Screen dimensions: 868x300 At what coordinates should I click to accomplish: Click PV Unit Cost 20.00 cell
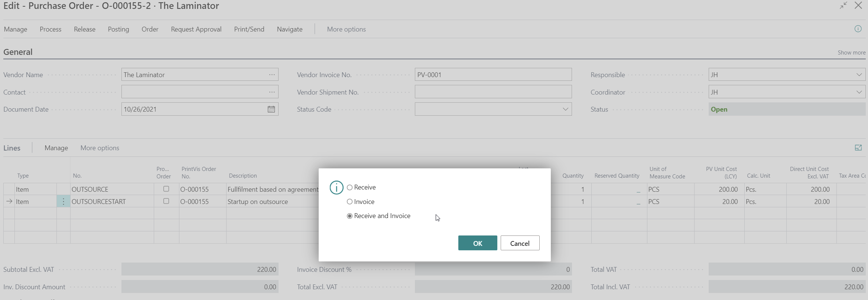pyautogui.click(x=719, y=201)
